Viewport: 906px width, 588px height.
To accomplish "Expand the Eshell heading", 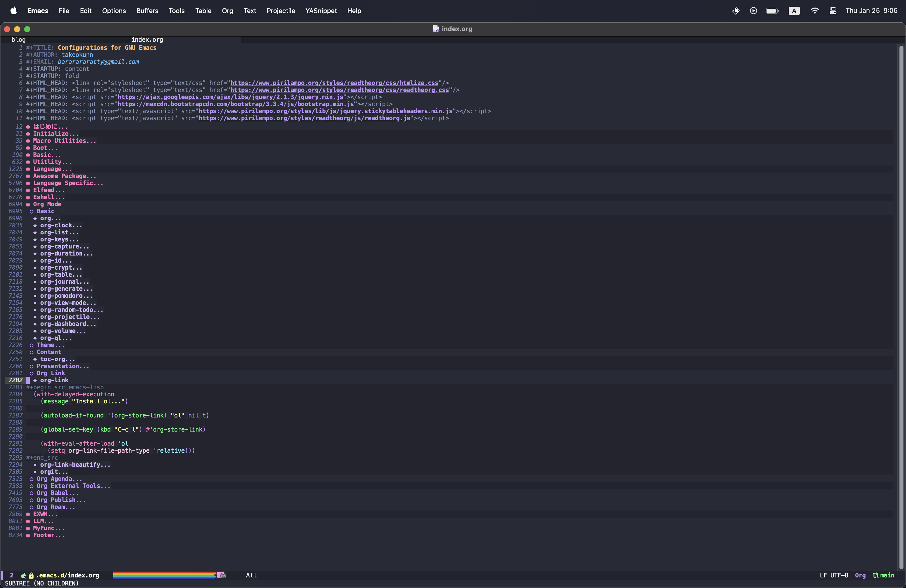I will (x=49, y=197).
